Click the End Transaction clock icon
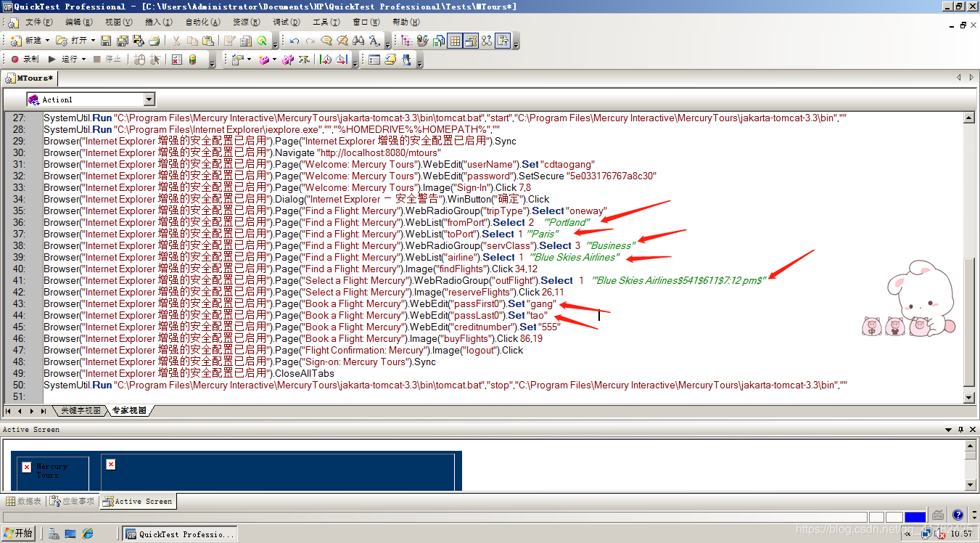This screenshot has height=543, width=980. point(341,60)
